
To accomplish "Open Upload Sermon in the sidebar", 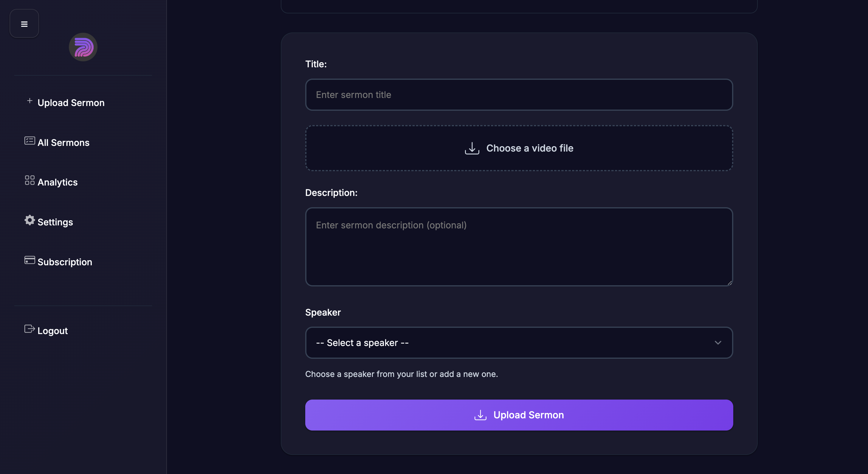I will point(71,103).
